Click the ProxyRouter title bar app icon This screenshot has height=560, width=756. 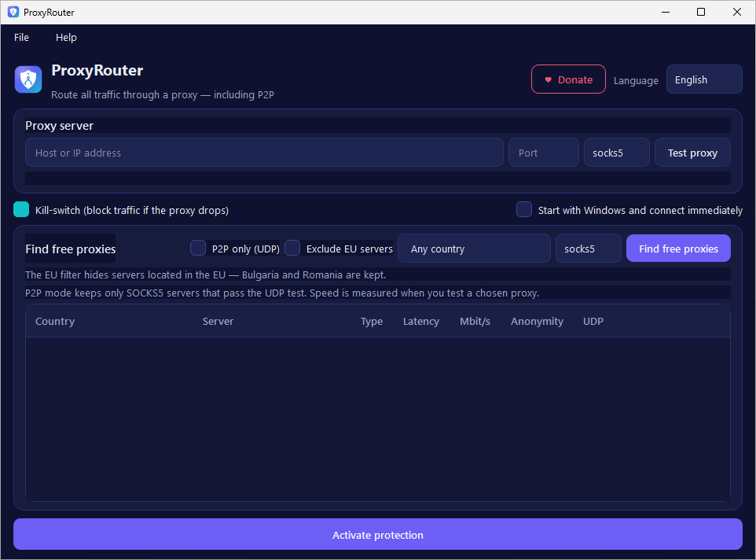point(13,12)
